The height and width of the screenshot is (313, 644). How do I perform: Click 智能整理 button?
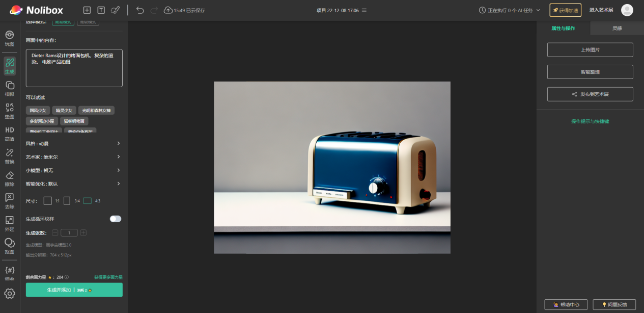590,72
